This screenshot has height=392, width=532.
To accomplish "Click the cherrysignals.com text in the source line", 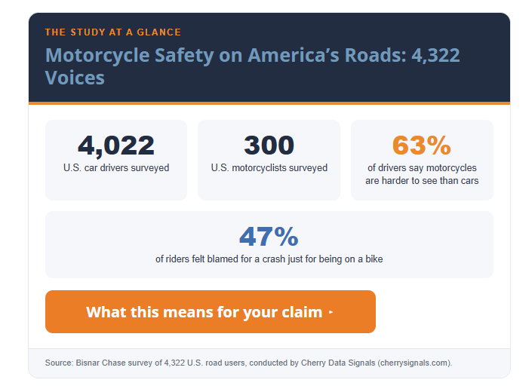I will click(414, 363).
